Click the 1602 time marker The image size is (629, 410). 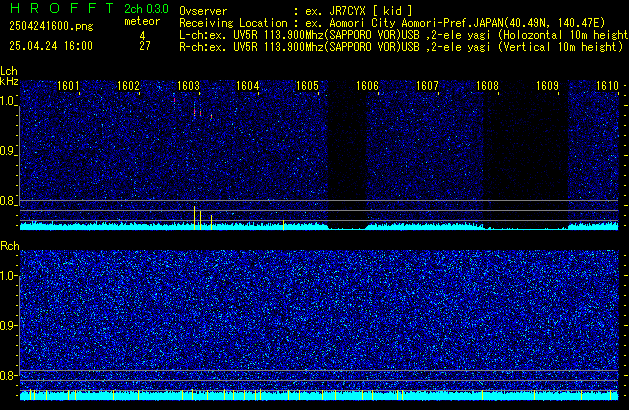click(x=128, y=86)
